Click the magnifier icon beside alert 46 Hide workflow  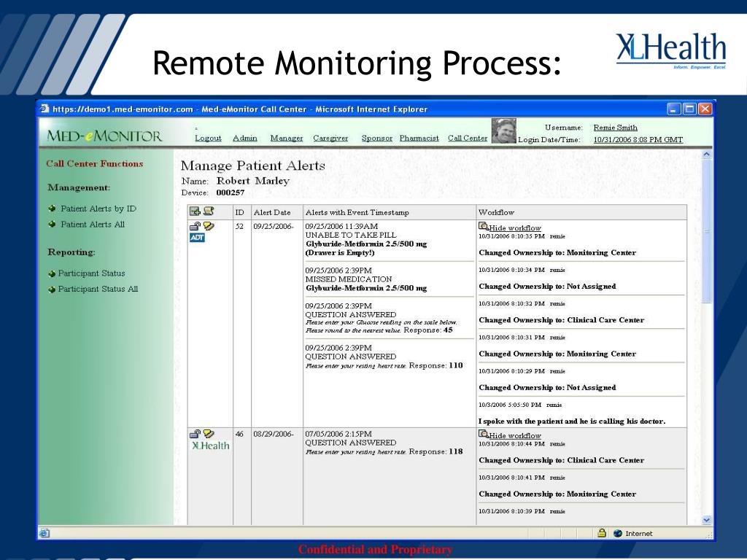tap(484, 434)
